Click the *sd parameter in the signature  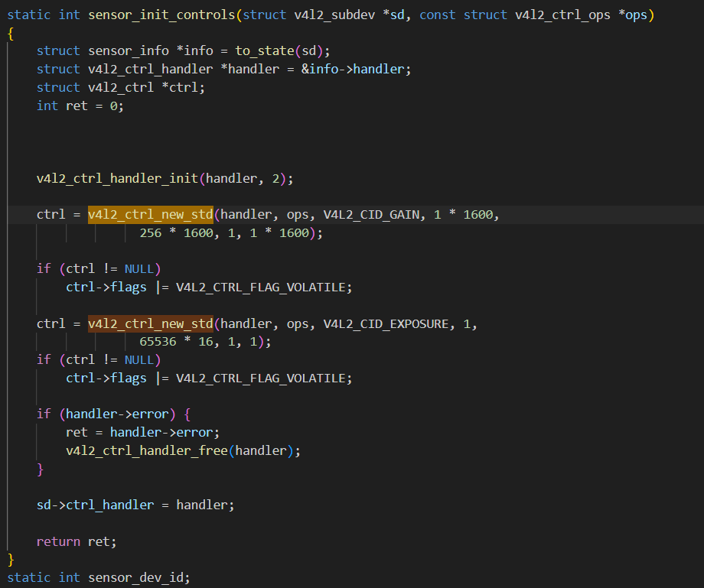point(393,15)
